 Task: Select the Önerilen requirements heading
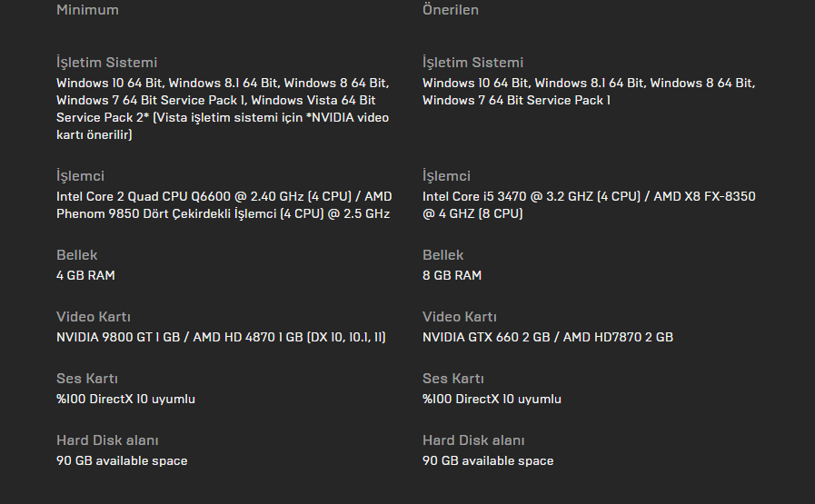(451, 10)
